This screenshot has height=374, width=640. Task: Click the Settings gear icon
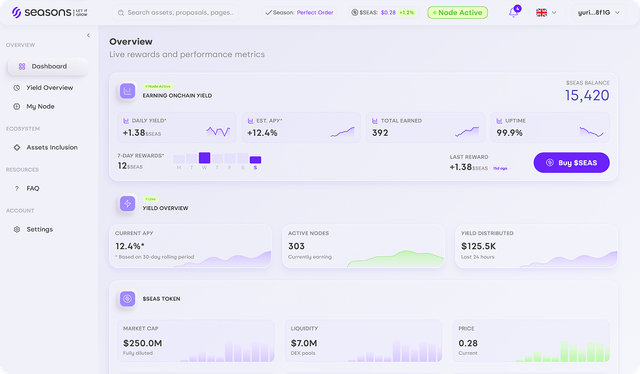click(x=17, y=229)
